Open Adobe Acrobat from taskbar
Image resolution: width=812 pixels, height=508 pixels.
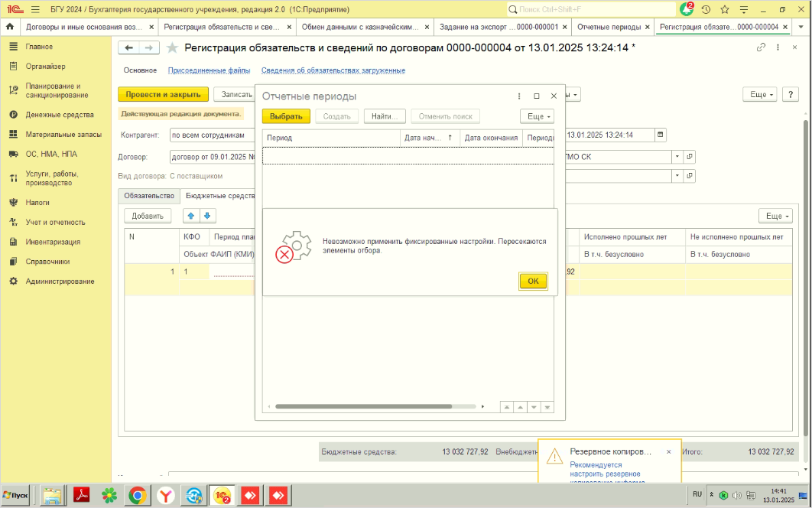pyautogui.click(x=81, y=496)
